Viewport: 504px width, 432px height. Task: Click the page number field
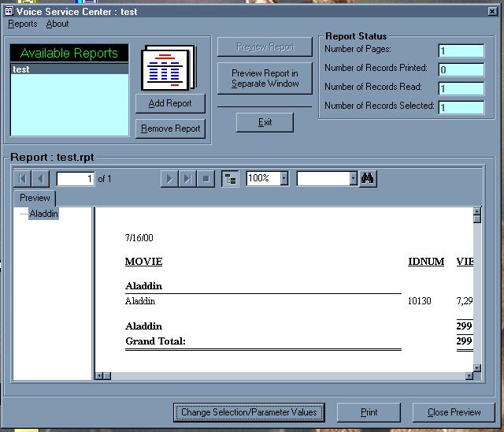[76, 179]
